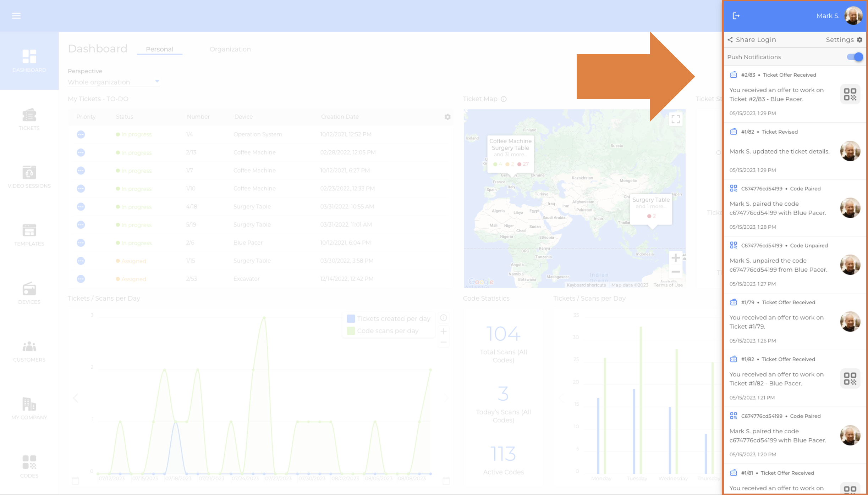Toggle Push Notifications switch

click(855, 57)
